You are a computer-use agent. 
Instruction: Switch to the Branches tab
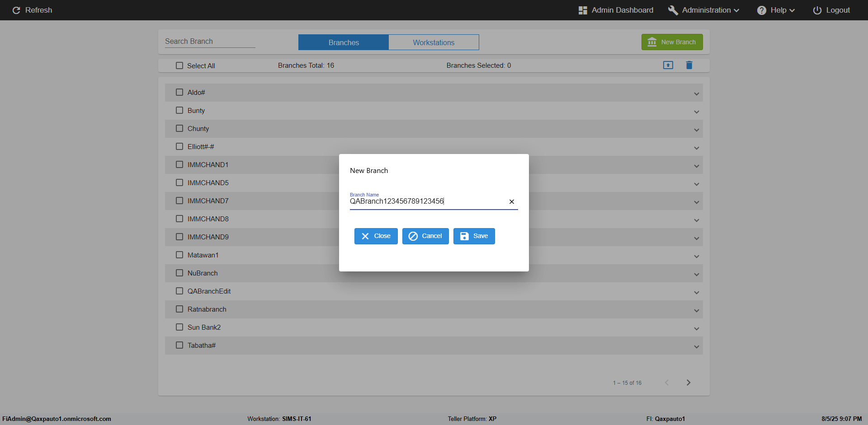(x=344, y=42)
